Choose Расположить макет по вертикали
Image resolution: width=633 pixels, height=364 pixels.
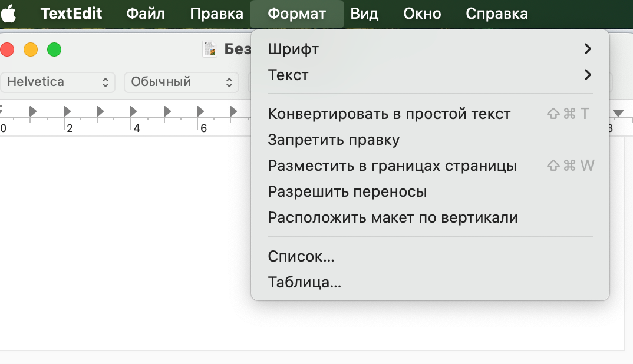[x=393, y=217]
